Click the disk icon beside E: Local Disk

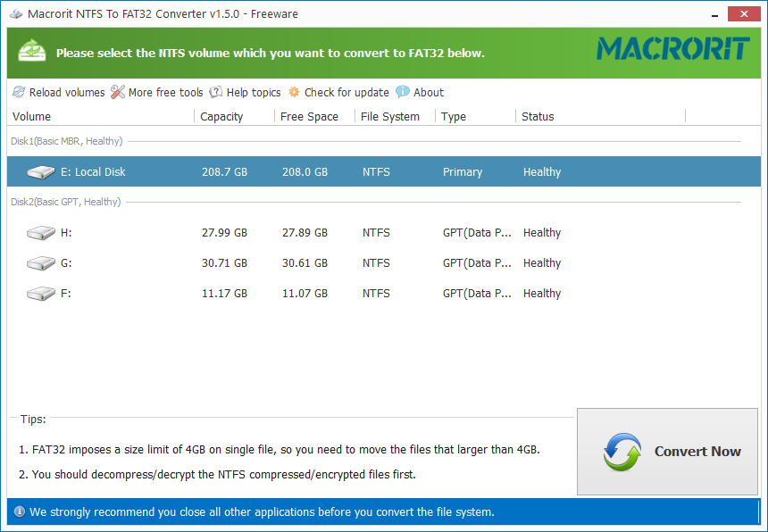40,171
